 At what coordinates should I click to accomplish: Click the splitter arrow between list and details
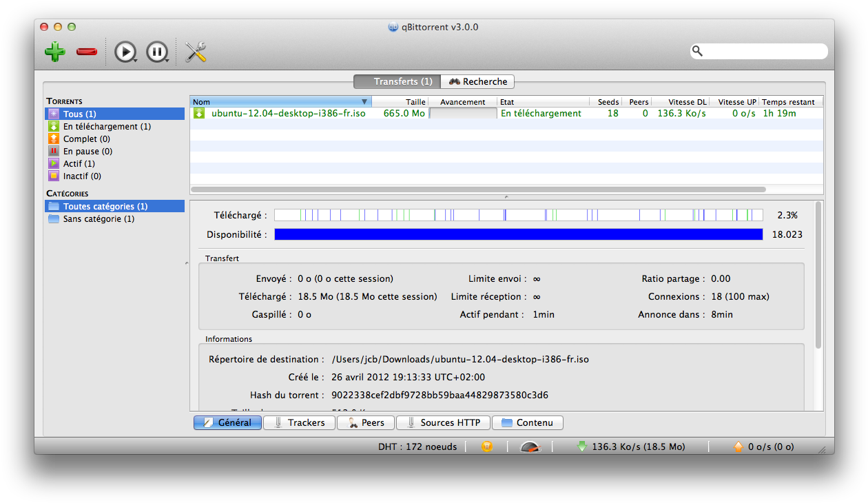[506, 196]
